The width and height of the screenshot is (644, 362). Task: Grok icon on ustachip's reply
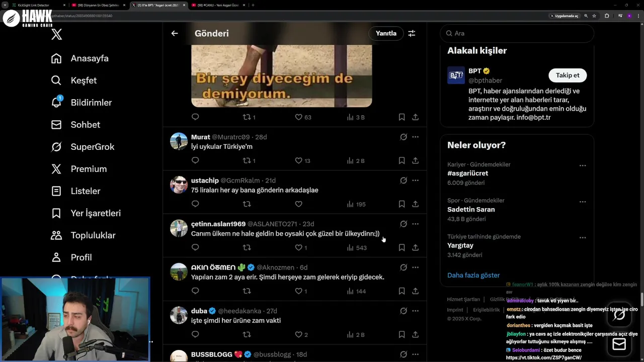404,180
